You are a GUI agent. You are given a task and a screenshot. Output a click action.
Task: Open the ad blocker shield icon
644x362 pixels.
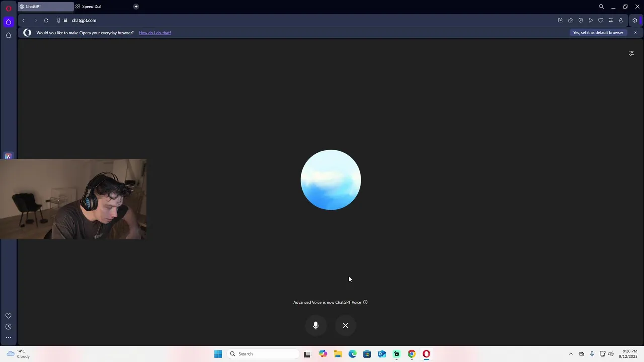pos(581,20)
